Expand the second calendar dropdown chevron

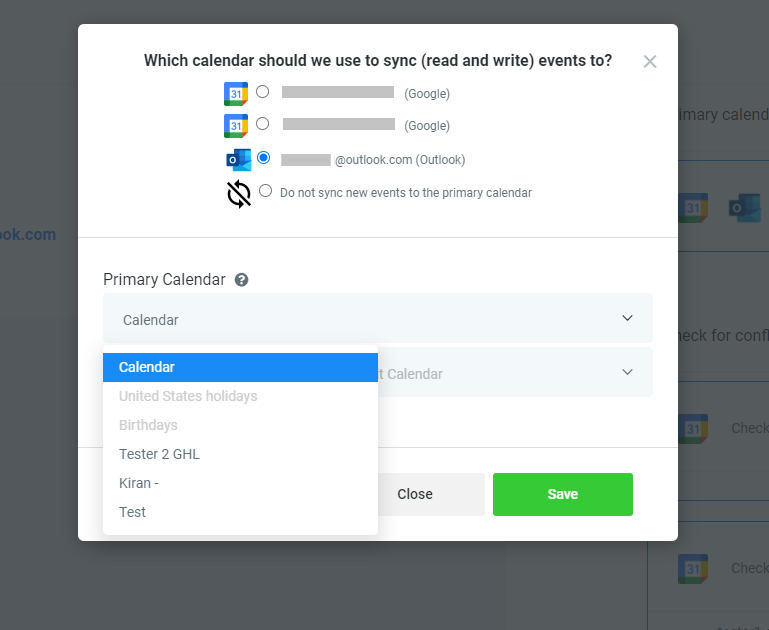[x=627, y=372]
